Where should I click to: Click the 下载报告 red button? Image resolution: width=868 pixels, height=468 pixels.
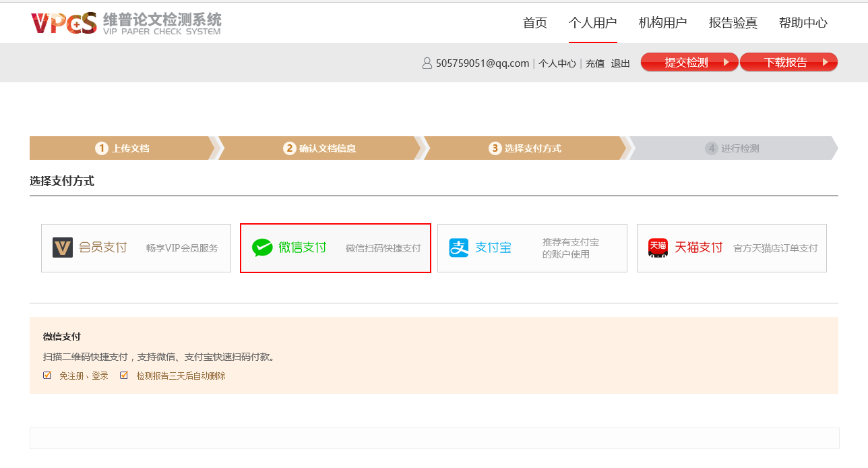pos(788,62)
